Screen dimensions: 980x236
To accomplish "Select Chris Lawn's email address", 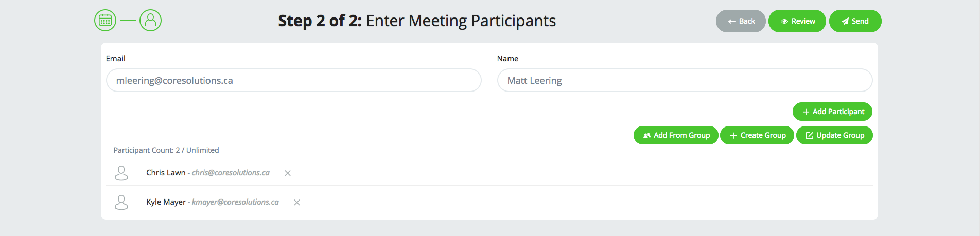I will (231, 173).
